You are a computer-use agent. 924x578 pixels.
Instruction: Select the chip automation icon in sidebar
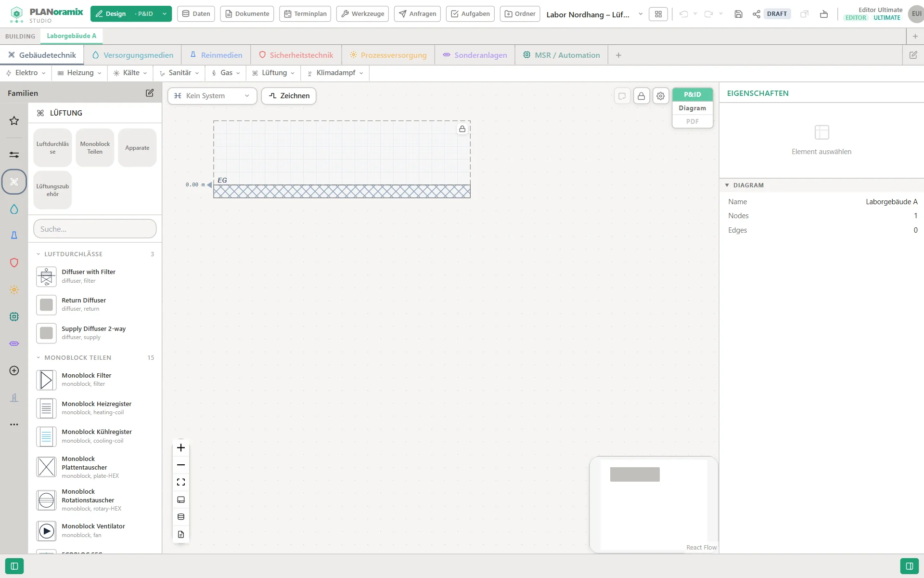(x=14, y=316)
